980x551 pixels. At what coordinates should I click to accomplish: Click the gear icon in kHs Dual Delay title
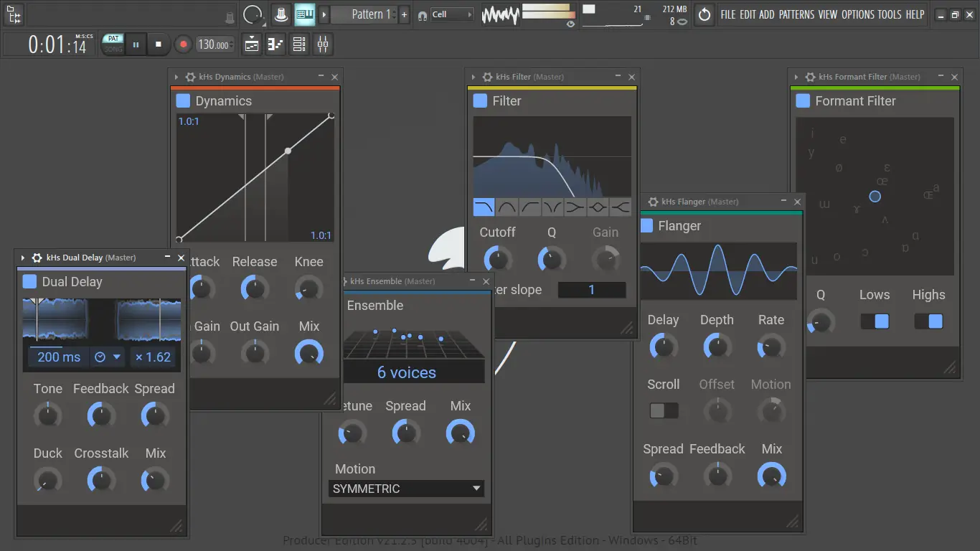tap(37, 258)
